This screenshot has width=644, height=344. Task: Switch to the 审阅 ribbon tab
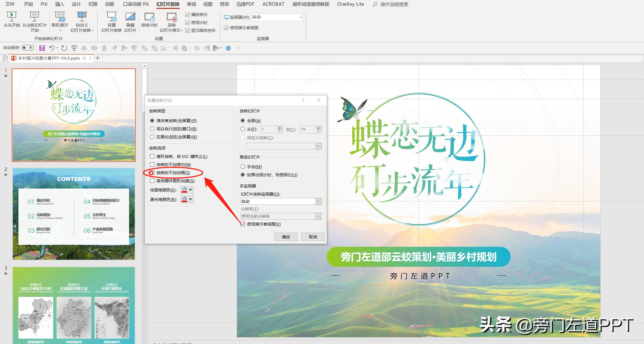click(x=191, y=4)
